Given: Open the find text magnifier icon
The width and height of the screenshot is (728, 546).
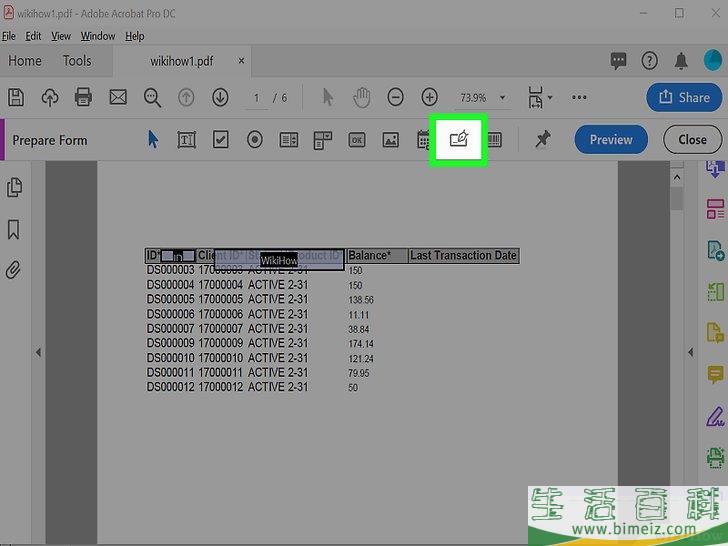Looking at the screenshot, I should pos(152,98).
